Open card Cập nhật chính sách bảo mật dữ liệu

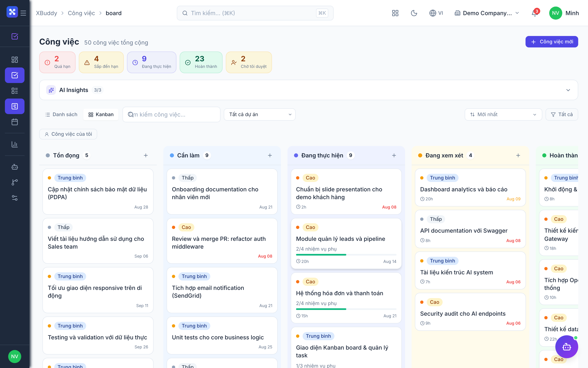tap(98, 192)
